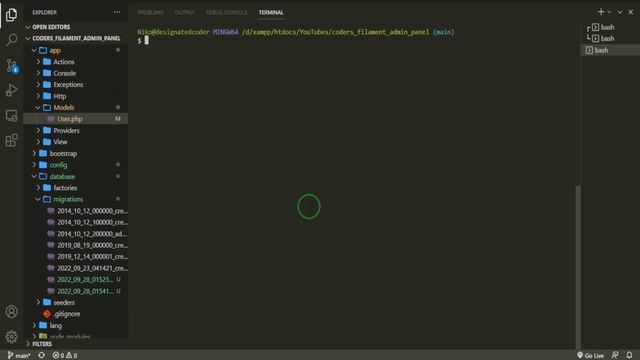Switch to the Problems tab
The image size is (640, 360).
coord(151,13)
